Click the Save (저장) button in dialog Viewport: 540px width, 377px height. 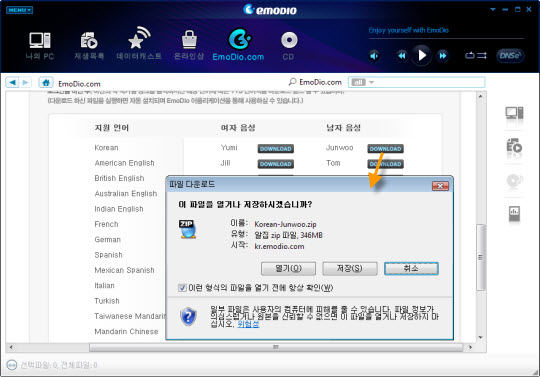[350, 269]
